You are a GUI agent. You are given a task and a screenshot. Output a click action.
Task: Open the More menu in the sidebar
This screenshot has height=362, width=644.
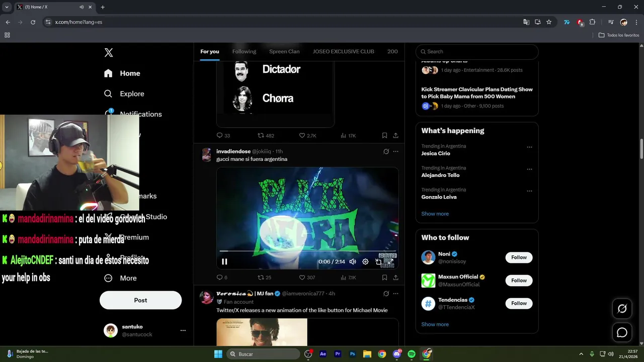coord(120,278)
